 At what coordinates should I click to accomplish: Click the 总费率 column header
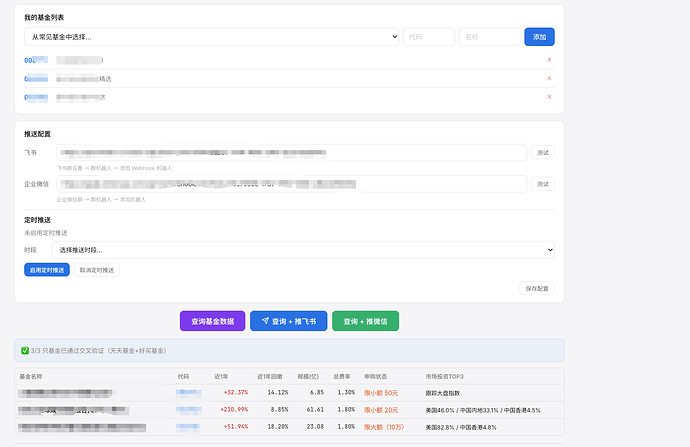tap(342, 377)
